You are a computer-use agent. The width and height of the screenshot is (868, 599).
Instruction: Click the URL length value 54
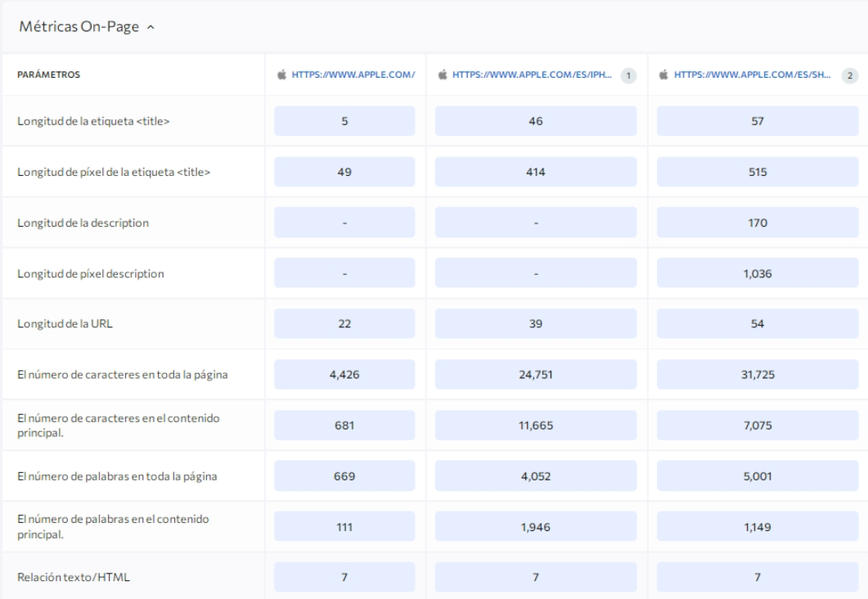758,324
